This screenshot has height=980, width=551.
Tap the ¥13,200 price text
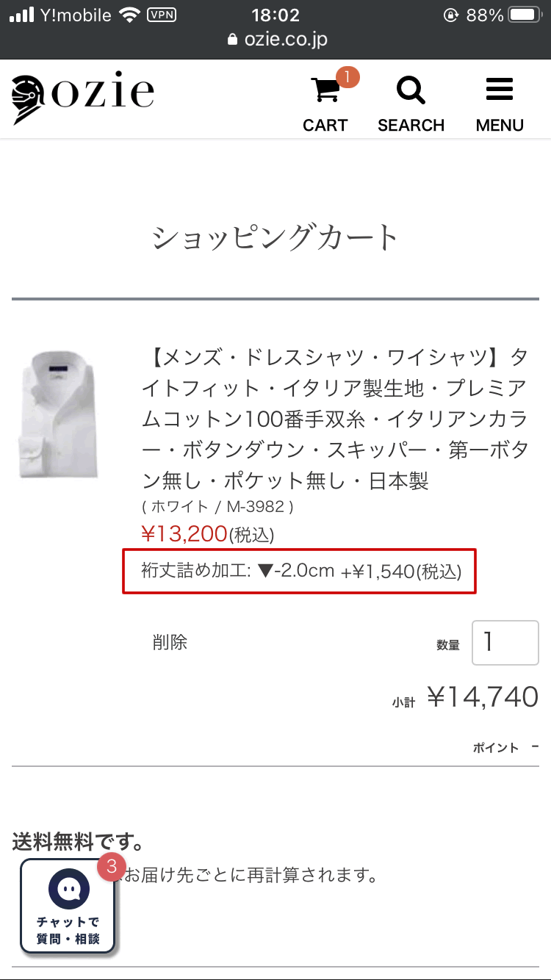(184, 534)
